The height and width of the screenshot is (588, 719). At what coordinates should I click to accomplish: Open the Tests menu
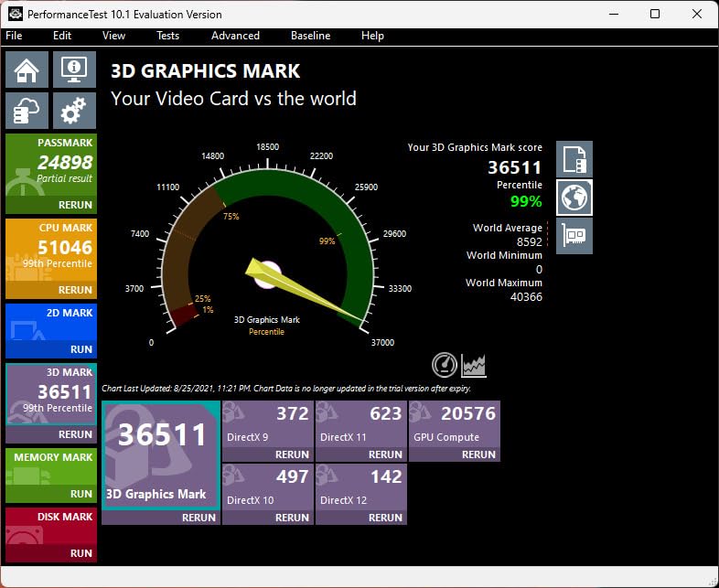pos(167,36)
